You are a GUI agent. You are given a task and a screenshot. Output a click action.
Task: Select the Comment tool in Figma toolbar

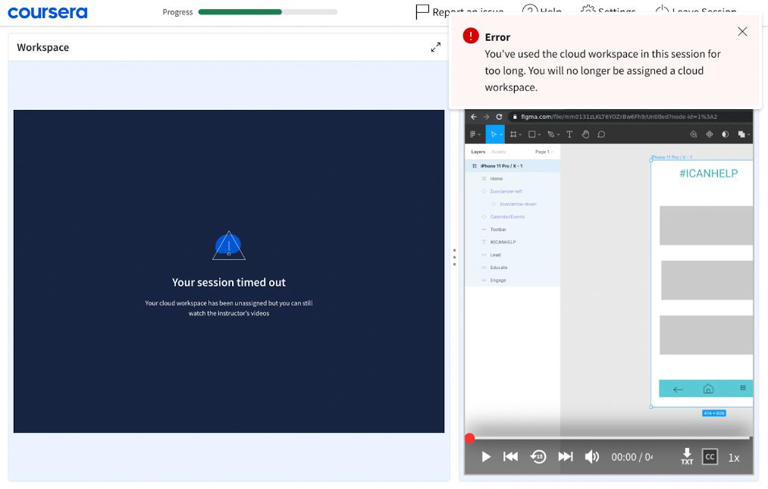(601, 134)
